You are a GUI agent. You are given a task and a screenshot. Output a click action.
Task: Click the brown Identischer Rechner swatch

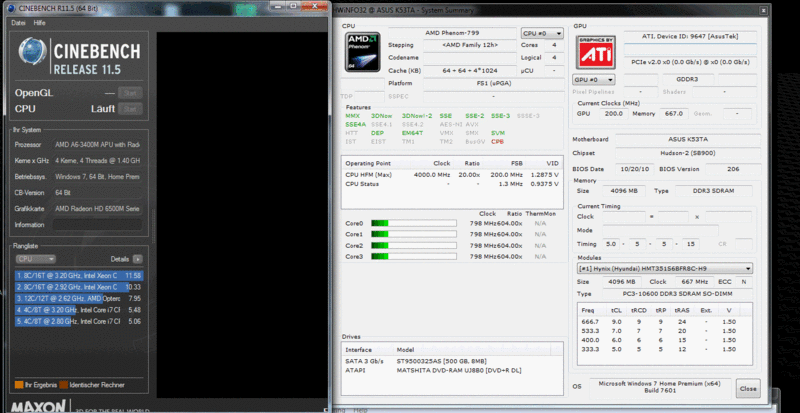(x=63, y=385)
